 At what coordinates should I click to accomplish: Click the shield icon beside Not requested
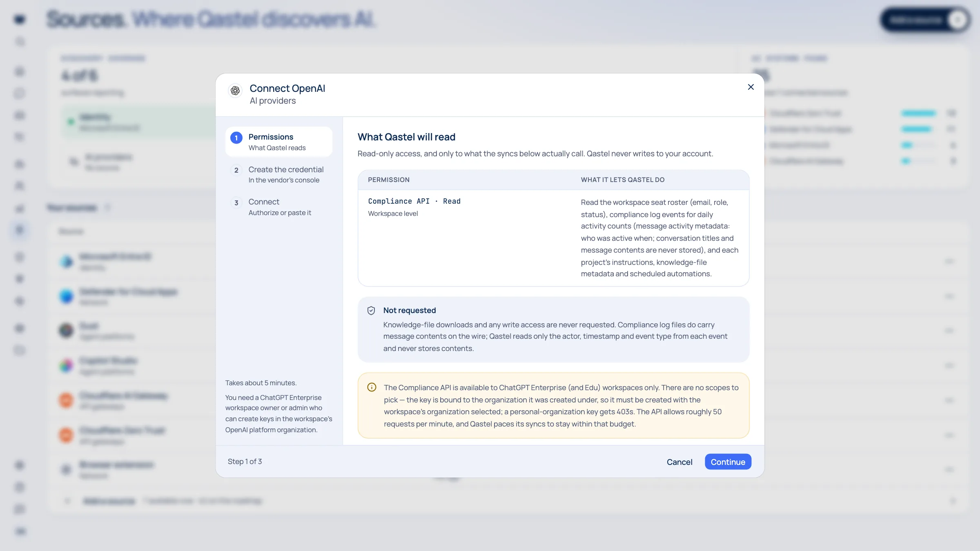tap(371, 311)
